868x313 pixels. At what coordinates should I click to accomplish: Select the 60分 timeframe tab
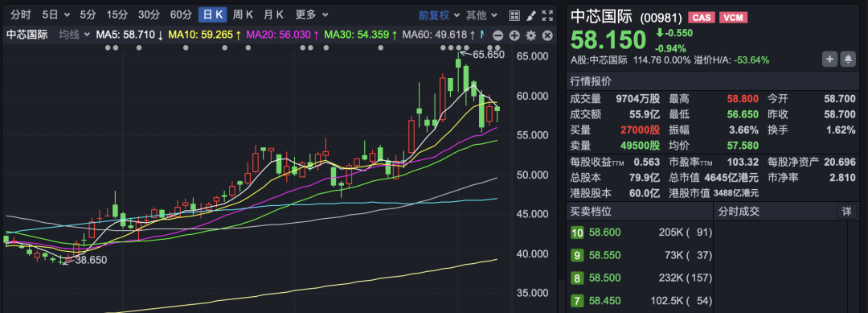click(x=181, y=15)
